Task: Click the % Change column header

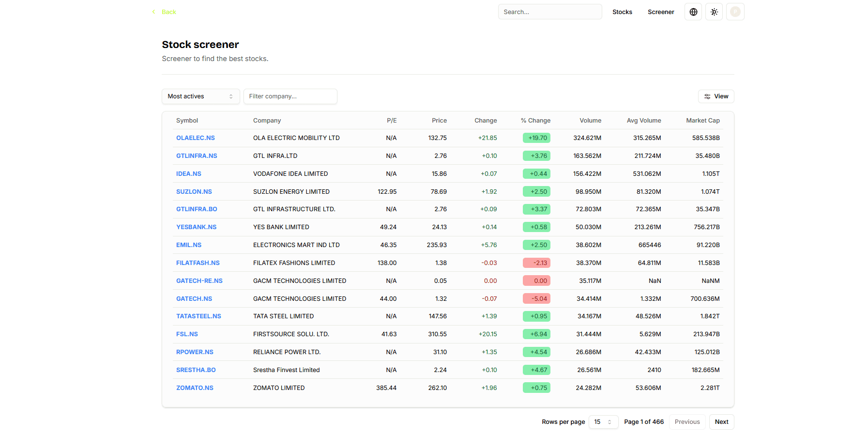Action: pos(535,121)
